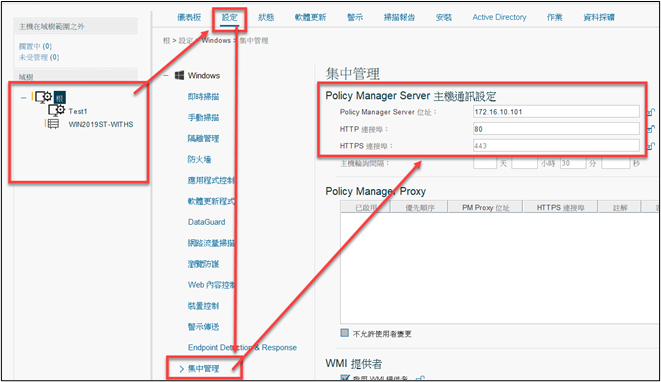Image resolution: width=661 pixels, height=382 pixels.
Task: Click the HTTPS 連接埠 column header in proxy table
Action: pos(560,207)
